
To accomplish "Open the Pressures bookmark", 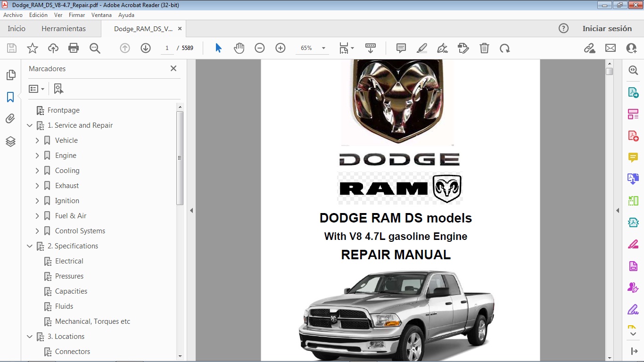I will click(x=69, y=276).
